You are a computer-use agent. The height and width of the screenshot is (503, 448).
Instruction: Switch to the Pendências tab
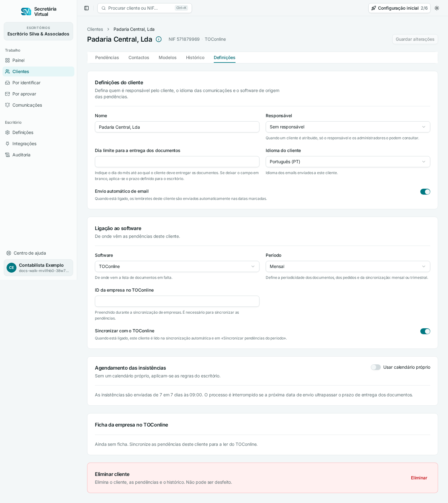tap(107, 58)
